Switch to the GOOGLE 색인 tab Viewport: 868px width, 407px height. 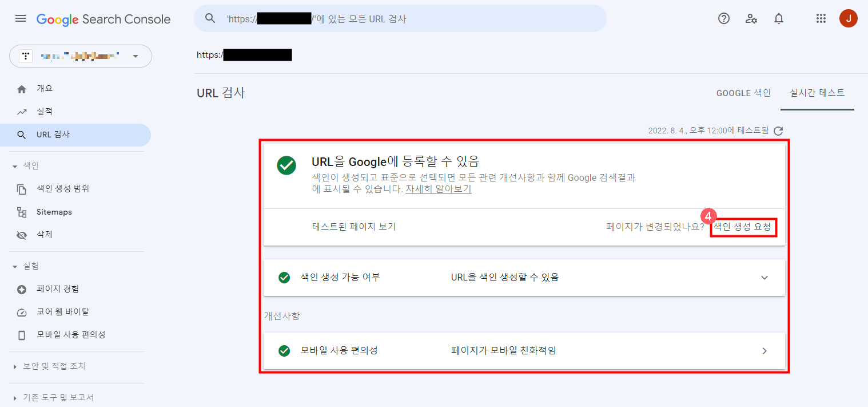[743, 92]
